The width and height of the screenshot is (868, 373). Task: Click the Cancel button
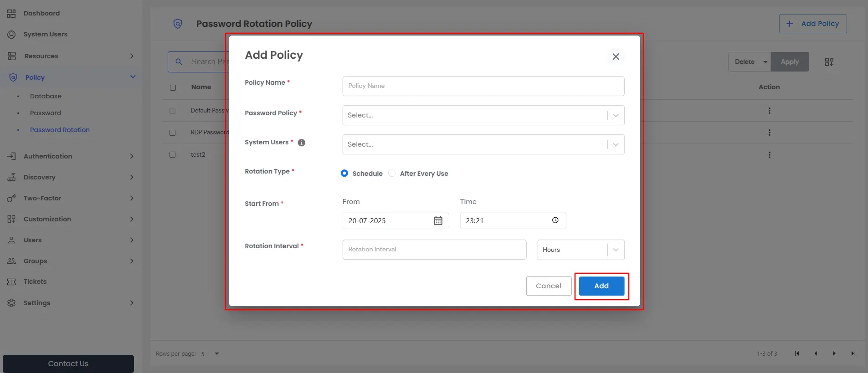pyautogui.click(x=549, y=286)
